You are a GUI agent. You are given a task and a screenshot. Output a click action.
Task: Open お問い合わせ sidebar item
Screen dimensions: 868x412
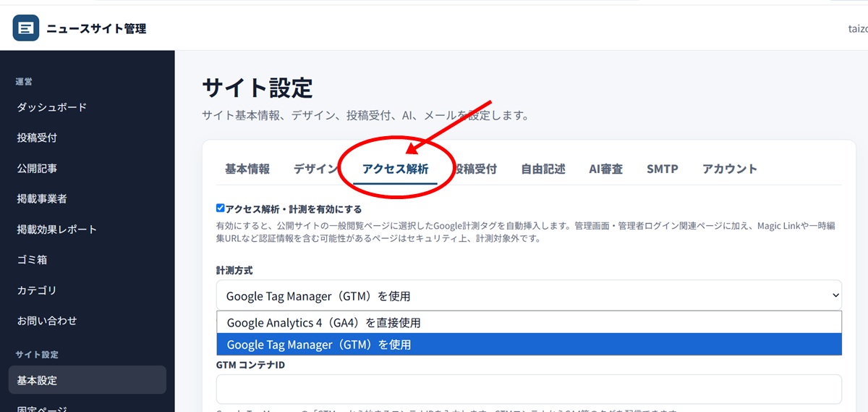pyautogui.click(x=47, y=320)
